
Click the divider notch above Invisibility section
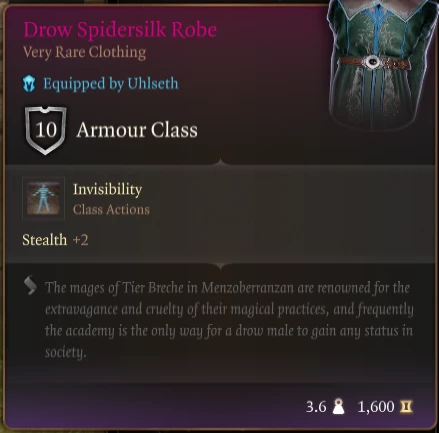tap(220, 162)
